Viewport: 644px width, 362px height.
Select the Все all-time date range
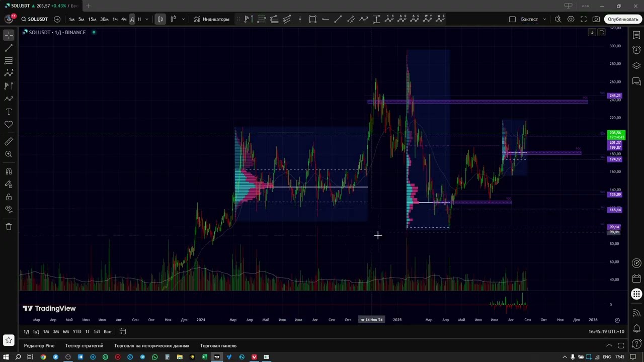click(x=107, y=331)
